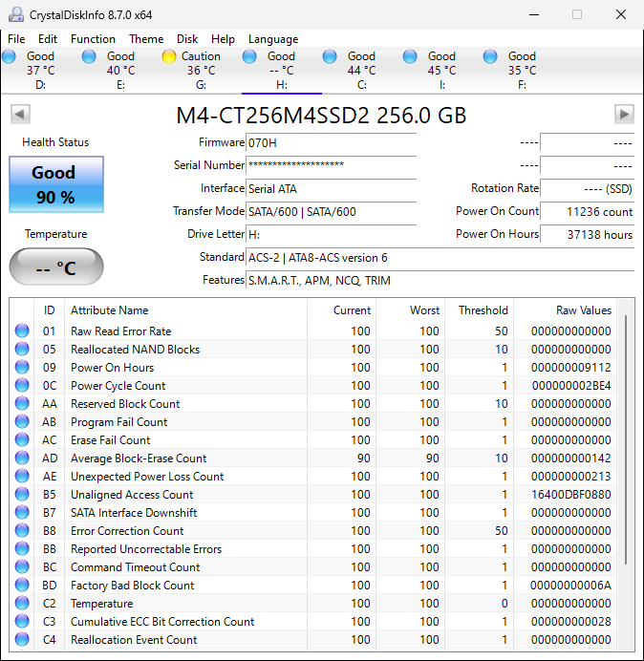
Task: Click raw value 16400DBF0880
Action: [571, 494]
